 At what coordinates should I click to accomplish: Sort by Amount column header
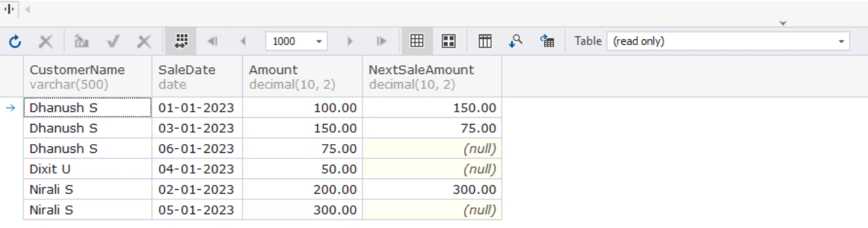tap(302, 76)
